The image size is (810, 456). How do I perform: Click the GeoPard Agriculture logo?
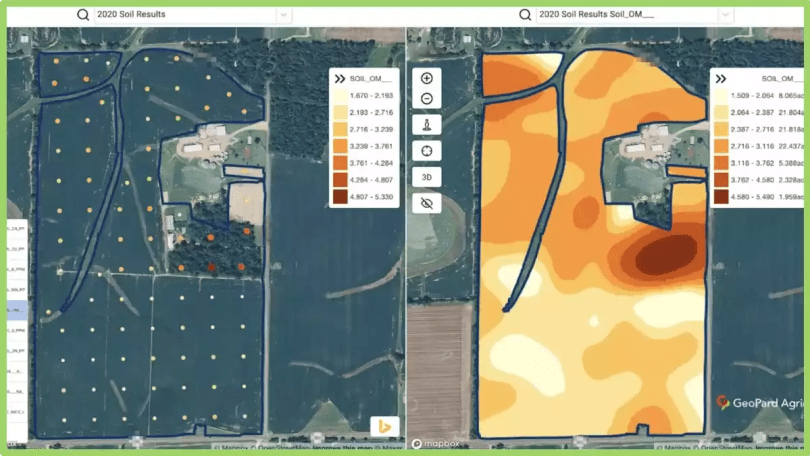[759, 403]
